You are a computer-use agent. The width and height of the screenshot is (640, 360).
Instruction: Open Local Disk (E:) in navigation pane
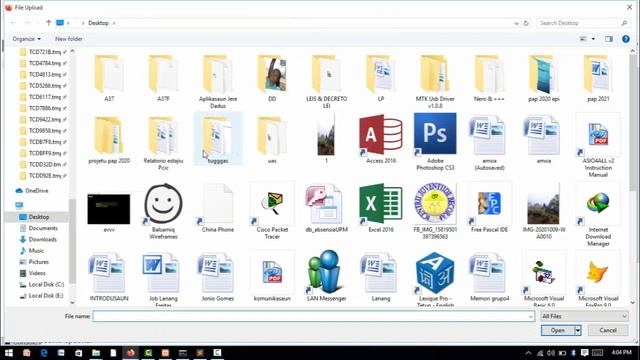point(42,296)
